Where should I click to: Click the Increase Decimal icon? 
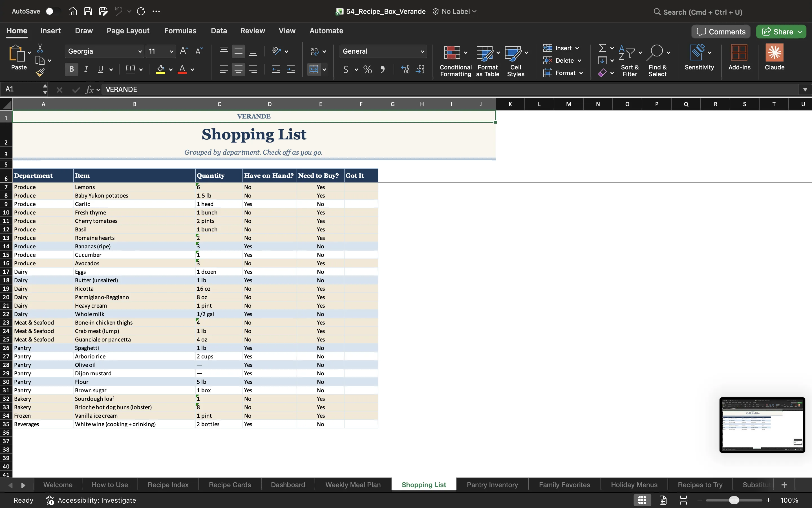(x=405, y=69)
